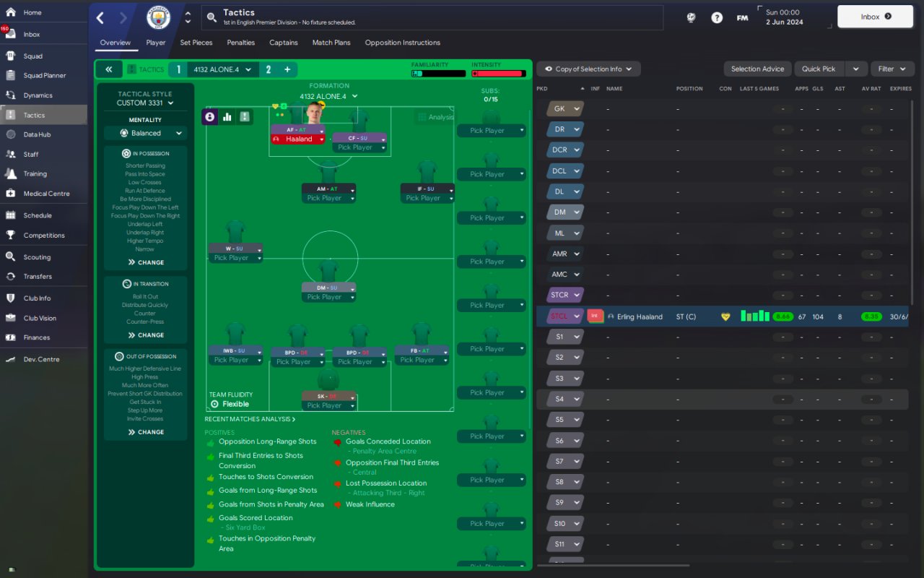
Task: Click the Selection Advice button
Action: (757, 69)
